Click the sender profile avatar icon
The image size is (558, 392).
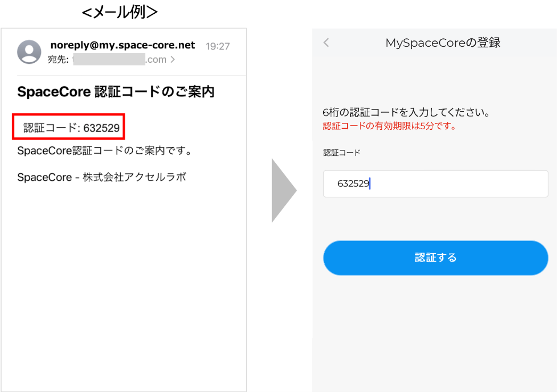click(29, 52)
